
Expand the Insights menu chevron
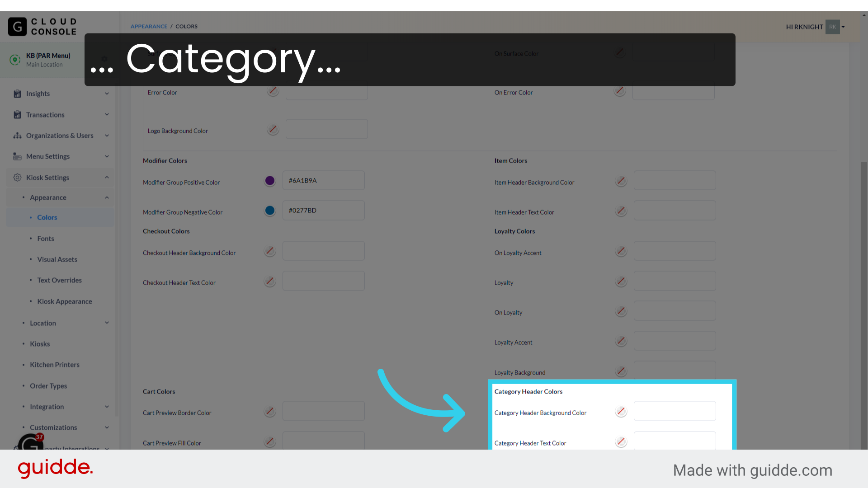point(107,94)
